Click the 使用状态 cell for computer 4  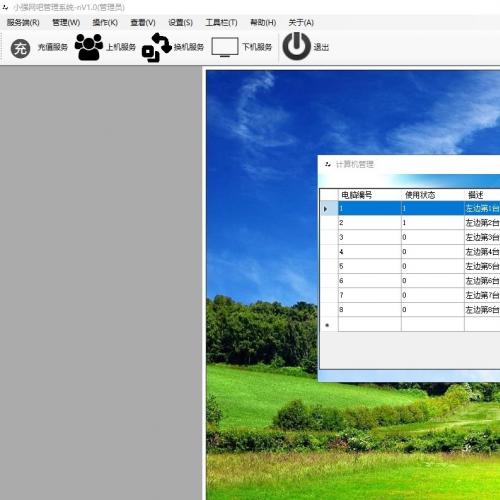[x=433, y=252]
